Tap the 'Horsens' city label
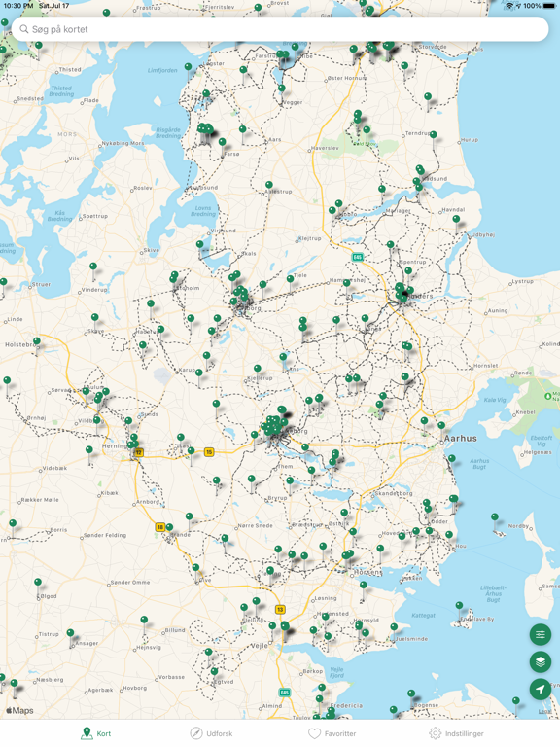560x747 pixels. pyautogui.click(x=368, y=572)
